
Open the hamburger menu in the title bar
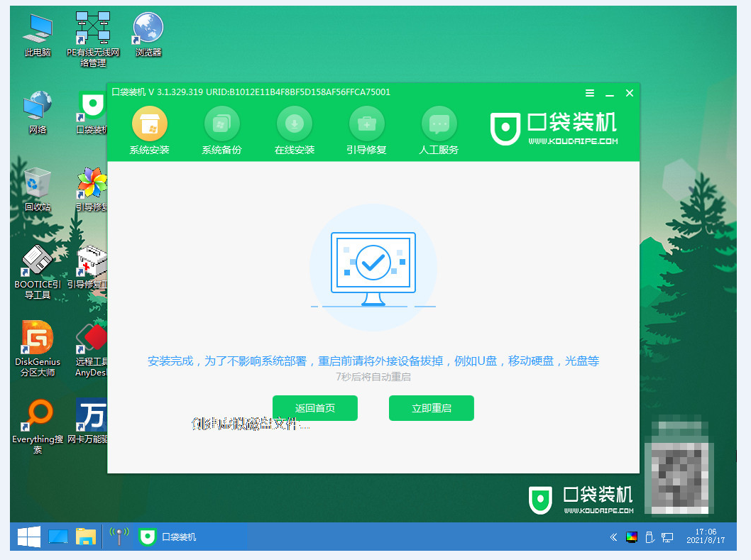tap(589, 92)
